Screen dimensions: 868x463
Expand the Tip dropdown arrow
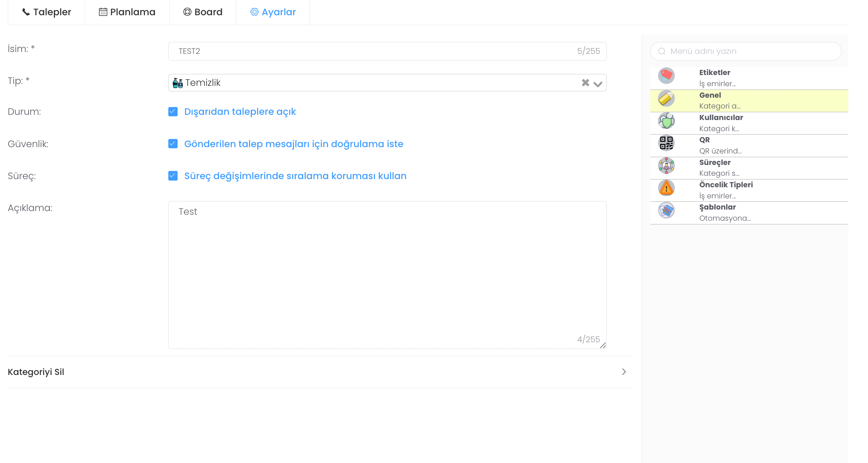[598, 84]
